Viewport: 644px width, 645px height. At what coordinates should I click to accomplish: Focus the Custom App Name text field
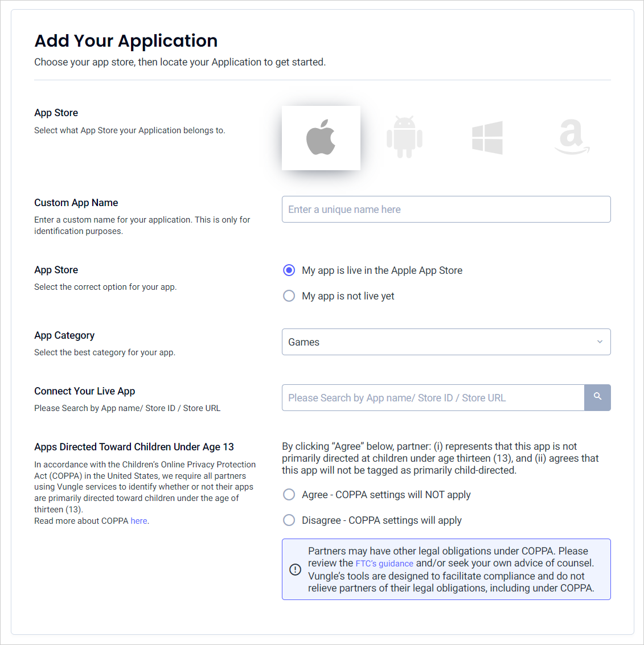(446, 209)
